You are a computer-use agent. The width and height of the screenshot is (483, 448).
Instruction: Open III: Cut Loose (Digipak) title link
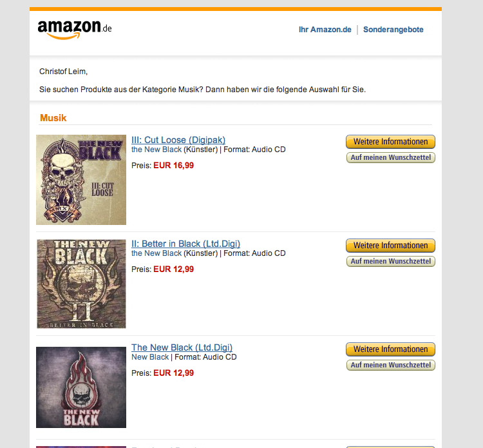point(178,140)
